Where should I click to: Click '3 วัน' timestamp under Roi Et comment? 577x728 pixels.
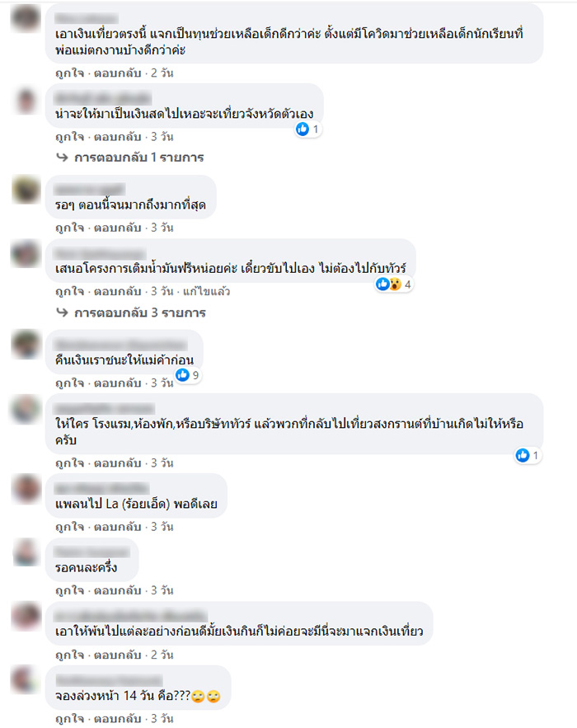click(162, 527)
